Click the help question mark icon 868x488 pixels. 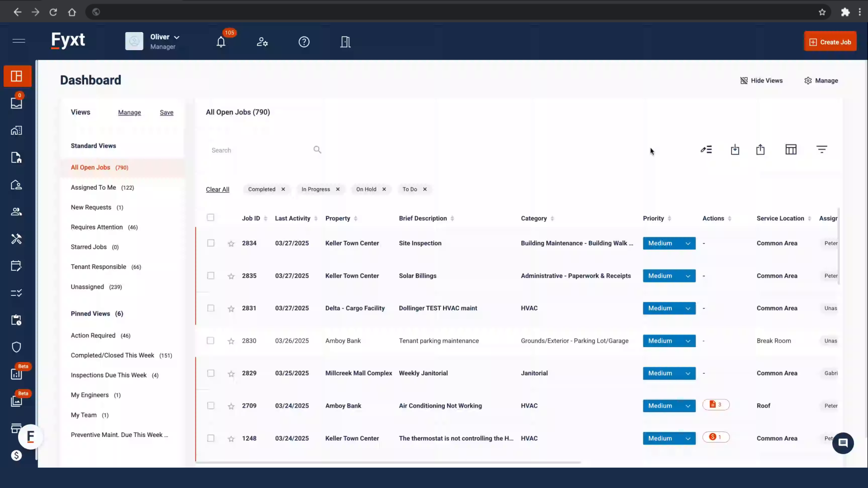tap(304, 42)
